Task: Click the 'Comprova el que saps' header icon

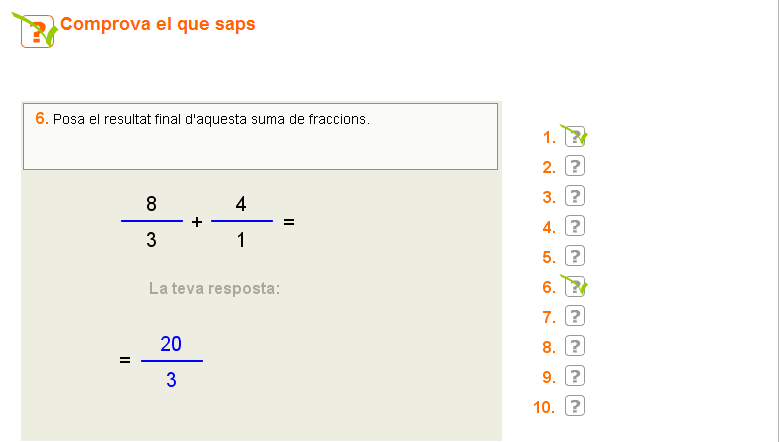Action: point(38,30)
